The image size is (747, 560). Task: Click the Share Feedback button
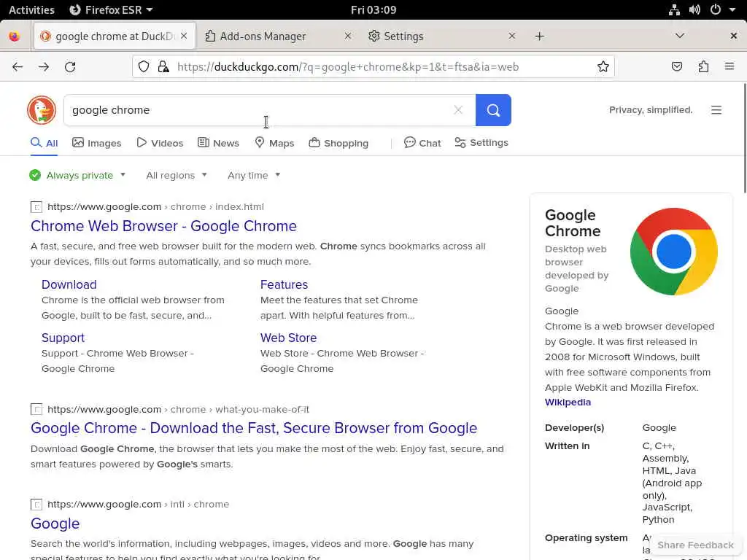(x=695, y=545)
